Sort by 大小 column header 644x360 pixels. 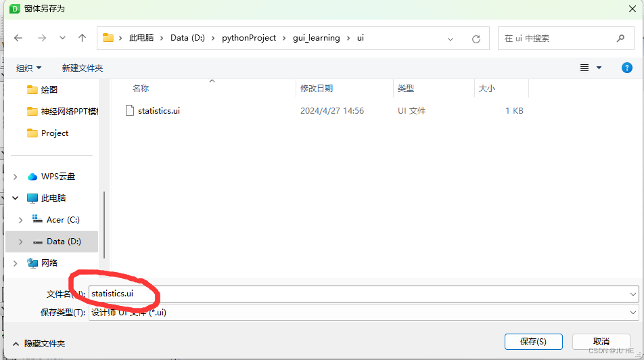coord(486,89)
